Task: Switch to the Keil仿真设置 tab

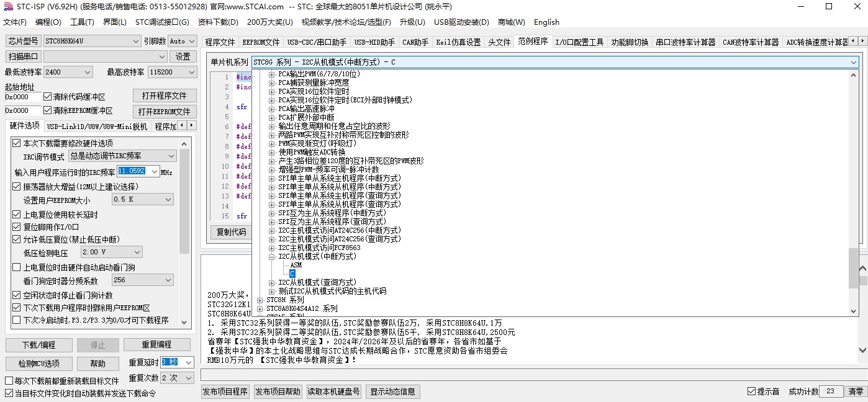Action: 458,42
